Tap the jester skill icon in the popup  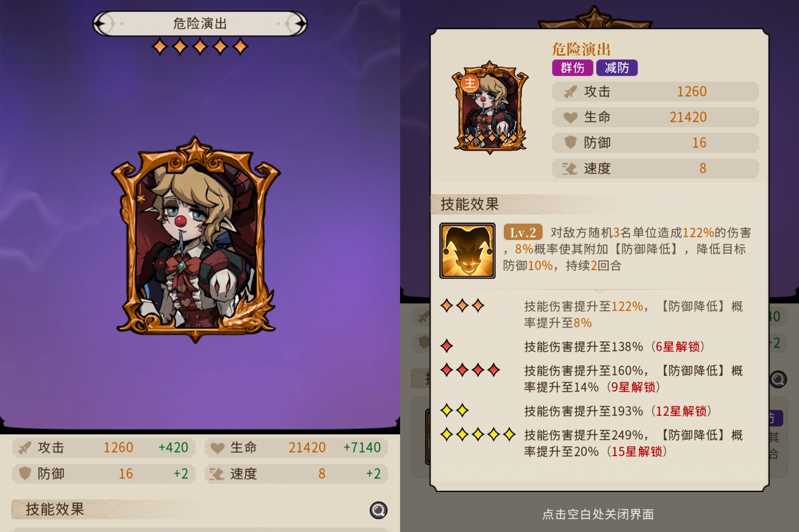click(467, 251)
